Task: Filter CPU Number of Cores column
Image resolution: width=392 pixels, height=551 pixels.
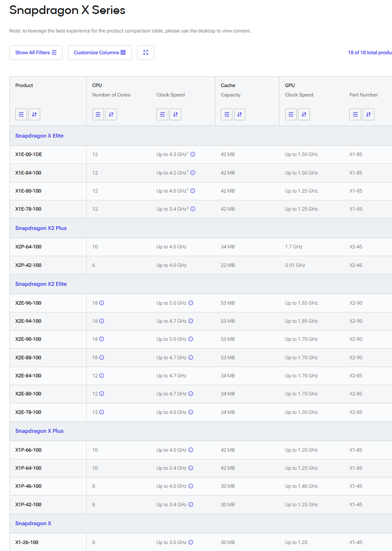Action: tap(98, 114)
